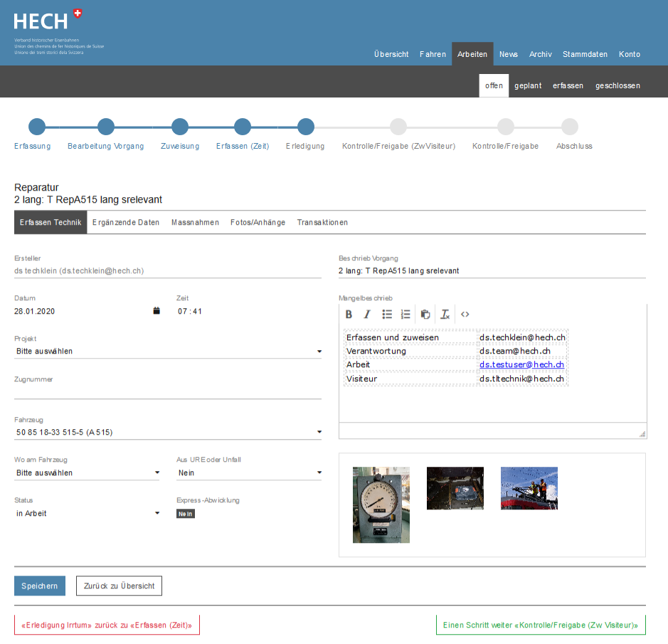The image size is (668, 644).
Task: Click the paste icon in editor toolbar
Action: (425, 314)
